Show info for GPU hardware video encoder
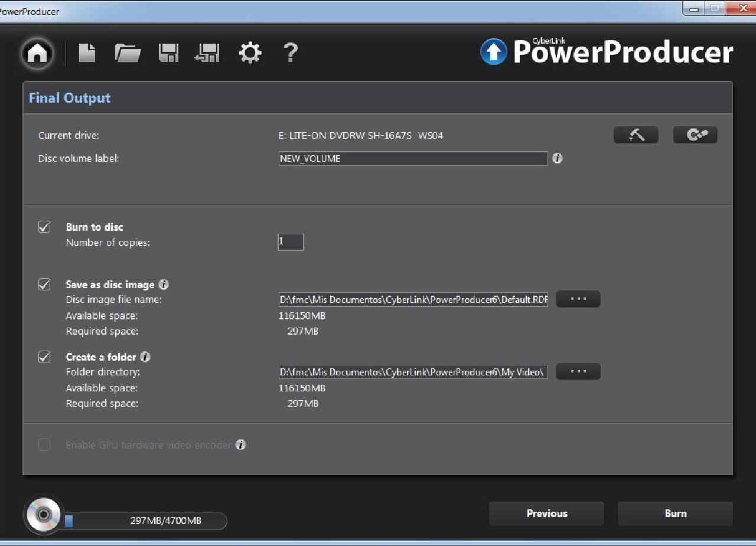This screenshot has height=546, width=756. point(240,444)
